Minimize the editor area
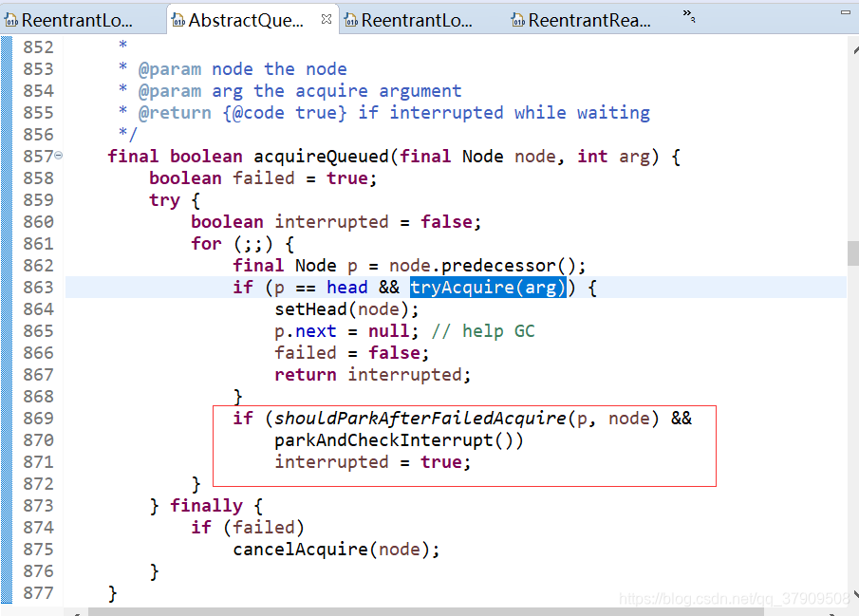The width and height of the screenshot is (859, 616). (846, 12)
